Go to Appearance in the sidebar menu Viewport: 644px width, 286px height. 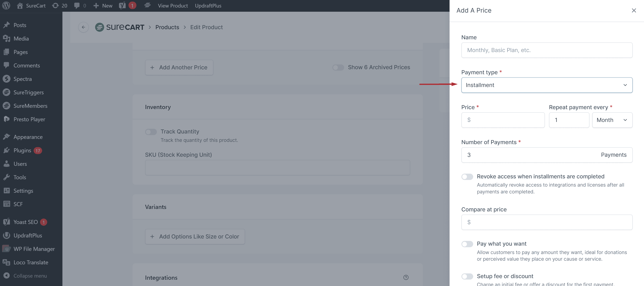(28, 137)
